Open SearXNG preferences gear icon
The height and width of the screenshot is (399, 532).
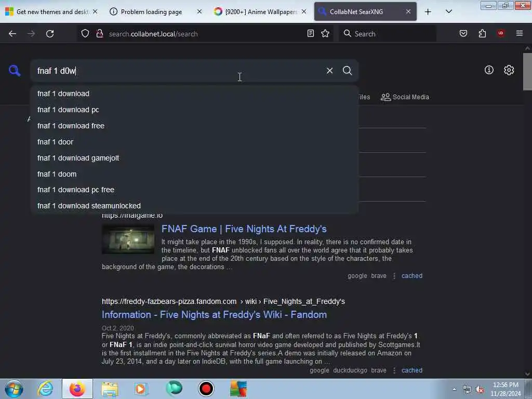pyautogui.click(x=509, y=70)
